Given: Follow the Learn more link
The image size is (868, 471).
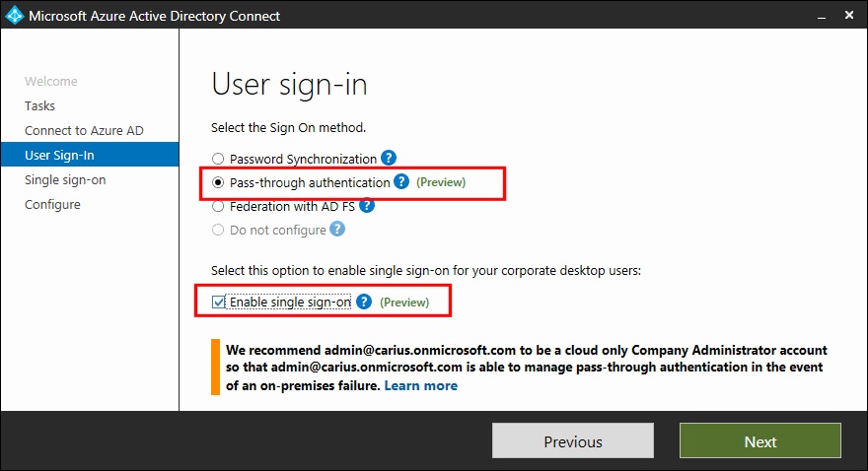Looking at the screenshot, I should 421,386.
